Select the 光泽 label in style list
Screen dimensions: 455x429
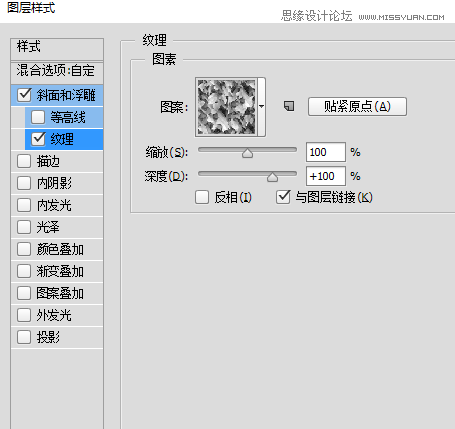point(48,227)
